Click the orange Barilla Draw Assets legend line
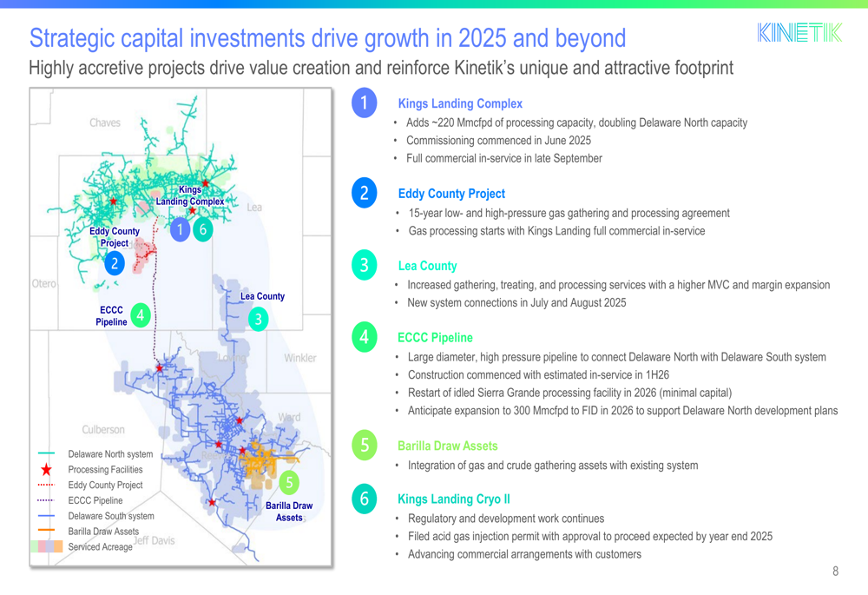 point(46,531)
